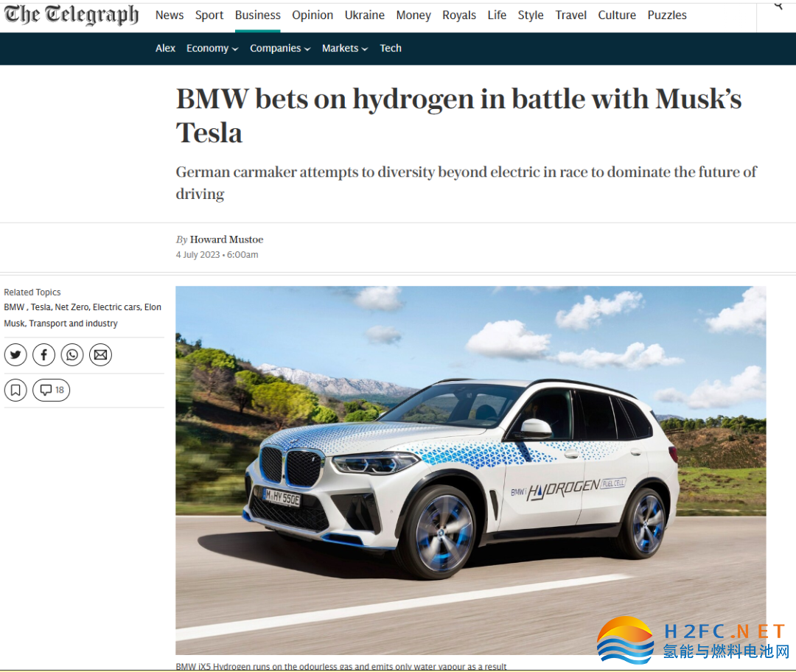Viewport: 796px width, 672px height.
Task: Go to the Sport section
Action: (209, 15)
